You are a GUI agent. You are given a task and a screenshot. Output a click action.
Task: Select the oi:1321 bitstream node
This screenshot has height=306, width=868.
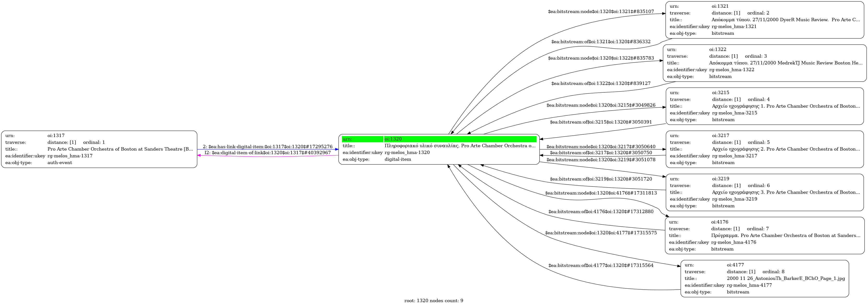[765, 20]
